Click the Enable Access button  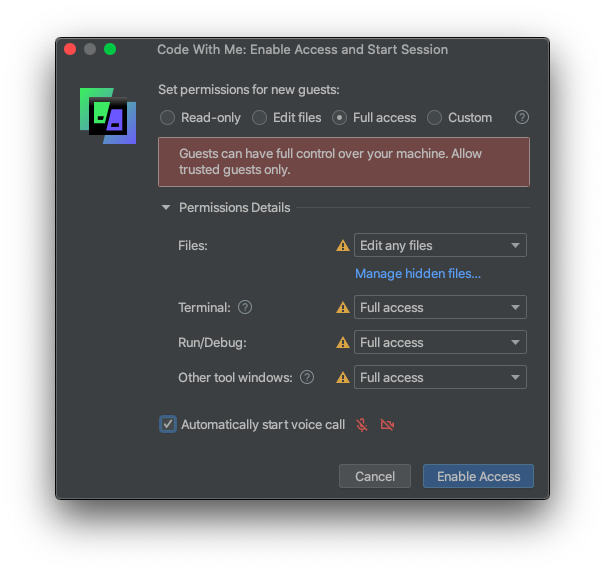tap(478, 476)
